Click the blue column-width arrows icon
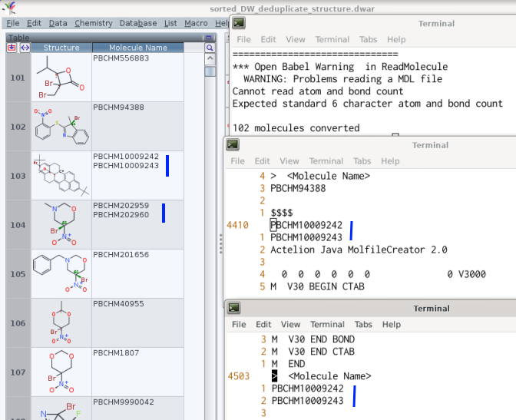This screenshot has width=516, height=420. [25, 48]
